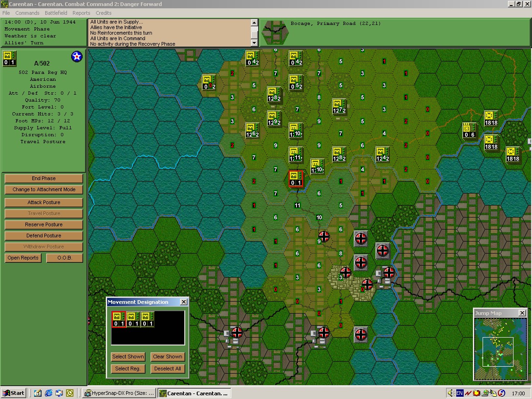Click the American star roundel emblem
This screenshot has height=399, width=532.
coord(77,57)
